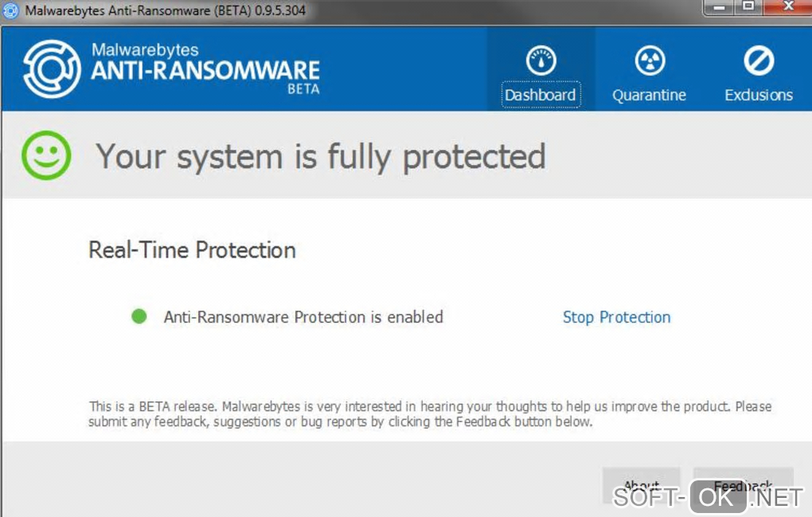This screenshot has width=812, height=517.
Task: Open the About button
Action: pos(641,484)
